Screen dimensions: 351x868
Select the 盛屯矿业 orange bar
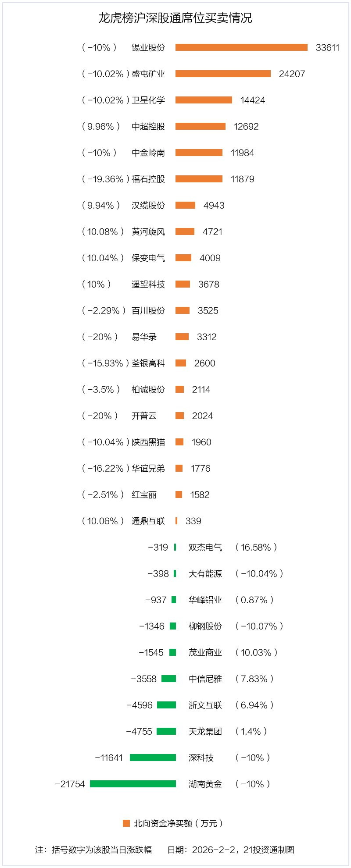223,74
